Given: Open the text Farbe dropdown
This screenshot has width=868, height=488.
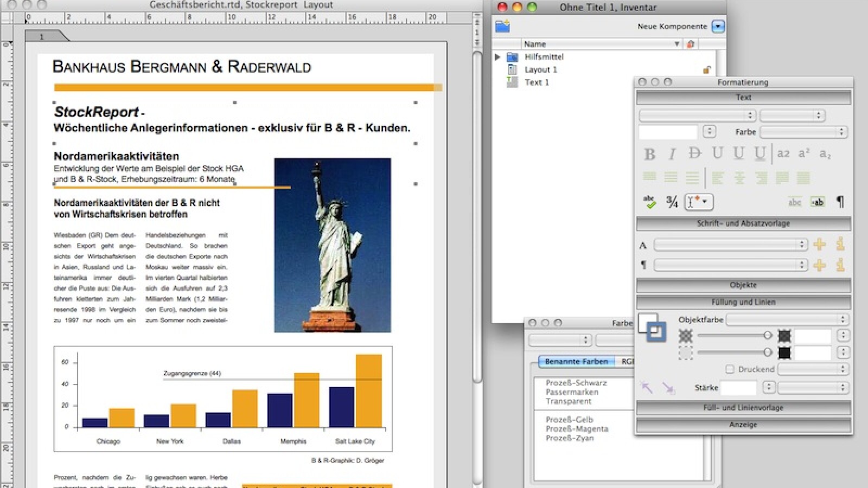Looking at the screenshot, I should (803, 132).
